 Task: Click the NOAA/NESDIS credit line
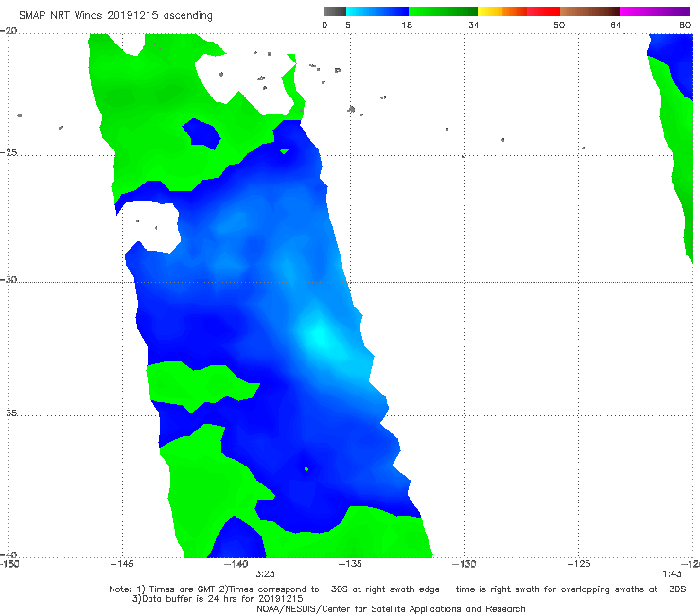391,608
